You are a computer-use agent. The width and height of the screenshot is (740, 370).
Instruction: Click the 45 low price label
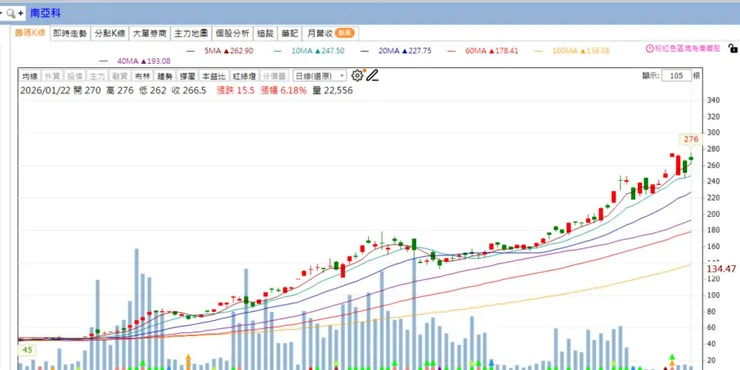click(x=27, y=350)
